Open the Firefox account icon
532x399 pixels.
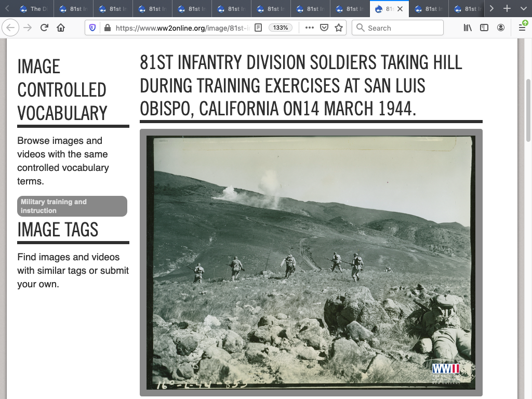point(501,28)
